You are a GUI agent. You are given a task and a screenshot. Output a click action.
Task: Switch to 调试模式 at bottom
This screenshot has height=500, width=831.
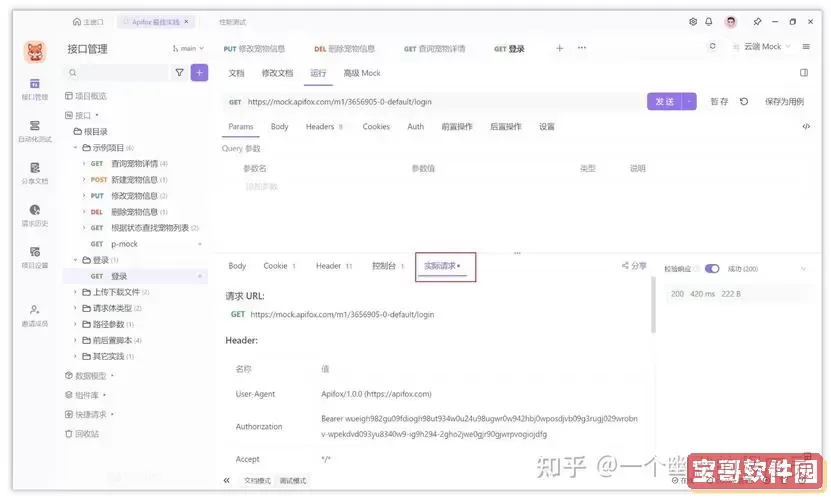[x=293, y=481]
